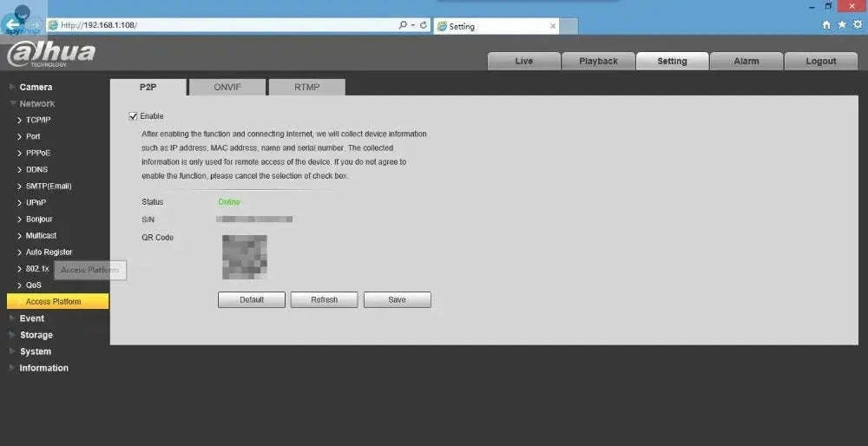Expand the Storage menu section

36,335
